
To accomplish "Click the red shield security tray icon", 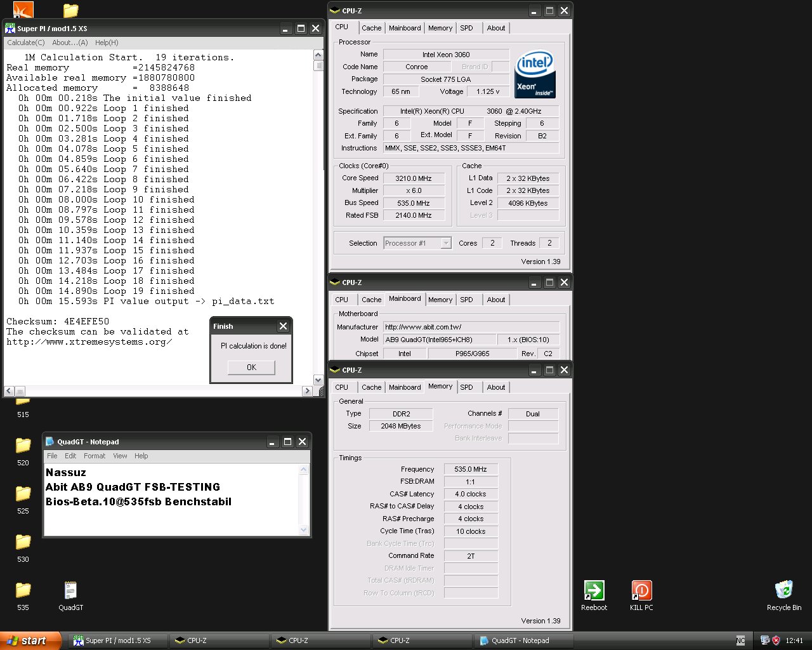I will [x=776, y=640].
